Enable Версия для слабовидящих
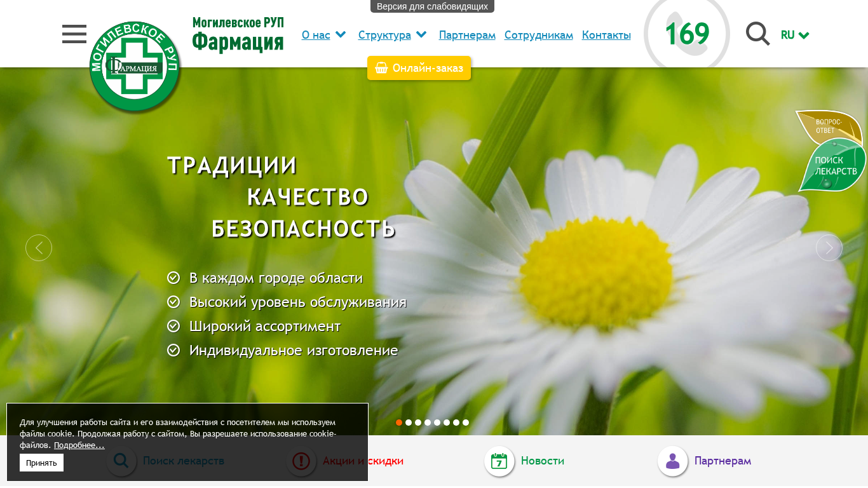868x488 pixels. [x=432, y=6]
